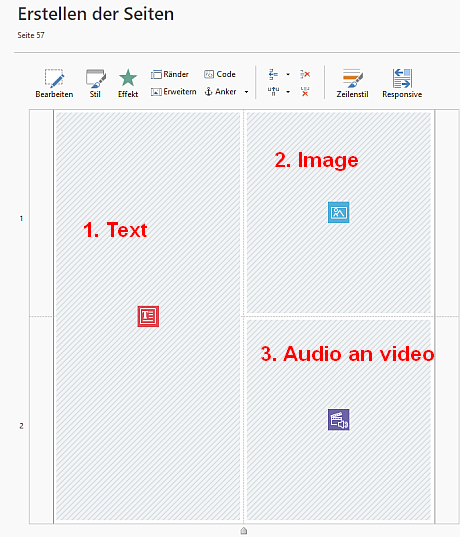
Task: Click the insert row icon
Action: point(273,74)
